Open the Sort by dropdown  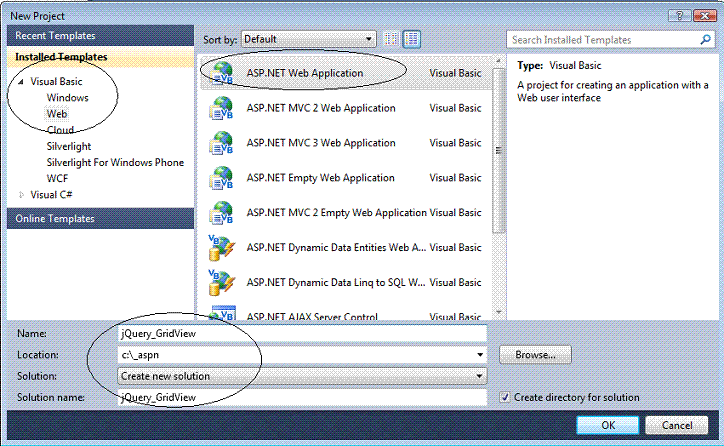pyautogui.click(x=308, y=39)
